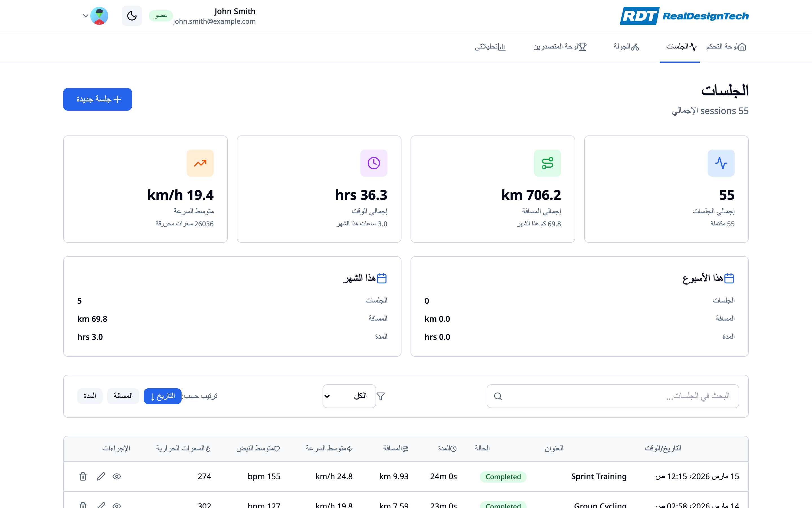Click the متوسط السرعة column header
This screenshot has height=508, width=812.
329,448
